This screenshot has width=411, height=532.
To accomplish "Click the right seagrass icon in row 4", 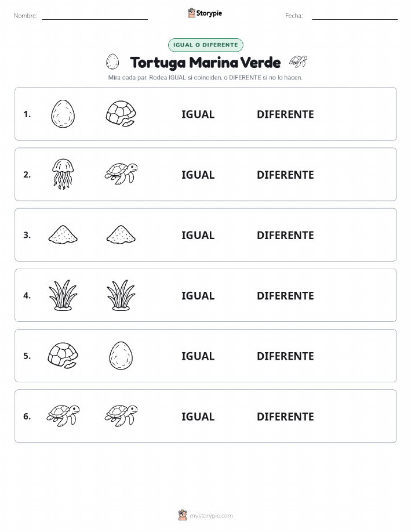I will tap(121, 295).
